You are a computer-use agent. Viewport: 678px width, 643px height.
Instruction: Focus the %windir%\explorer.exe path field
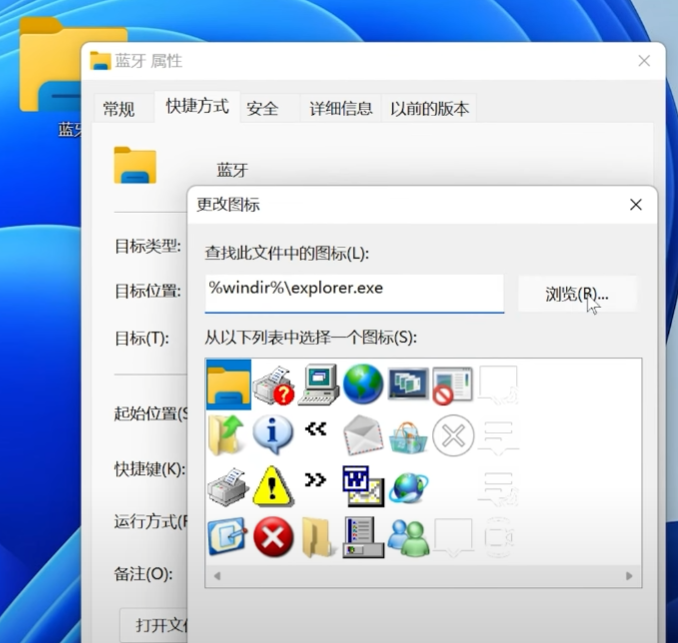(x=355, y=293)
